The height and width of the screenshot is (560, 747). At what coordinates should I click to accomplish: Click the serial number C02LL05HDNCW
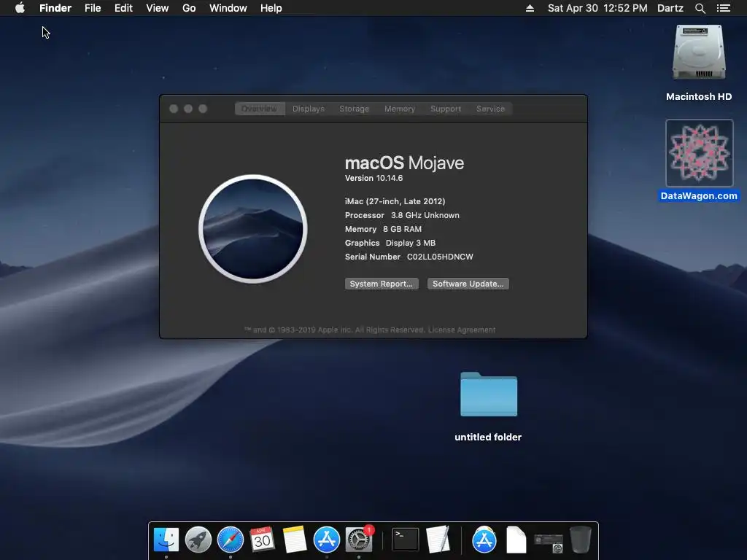tap(440, 257)
